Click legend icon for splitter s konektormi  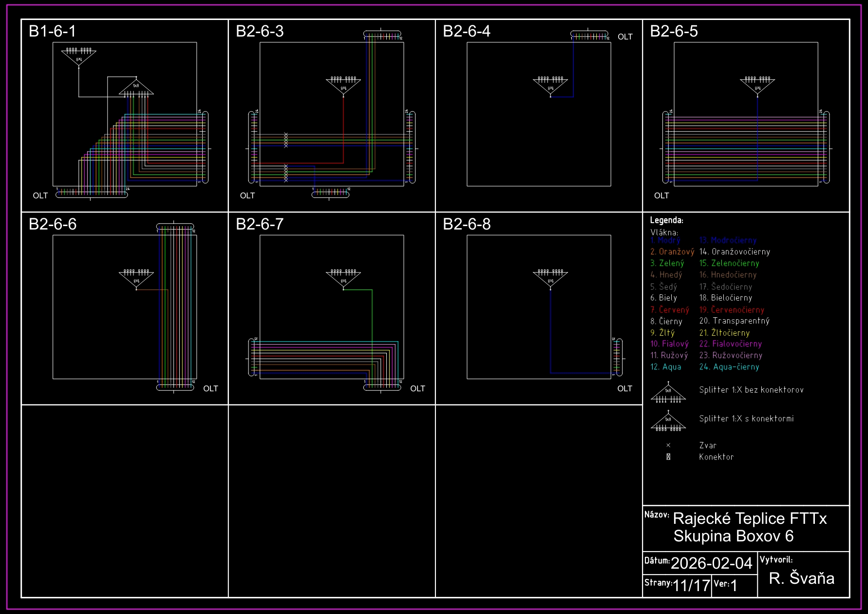pyautogui.click(x=668, y=421)
